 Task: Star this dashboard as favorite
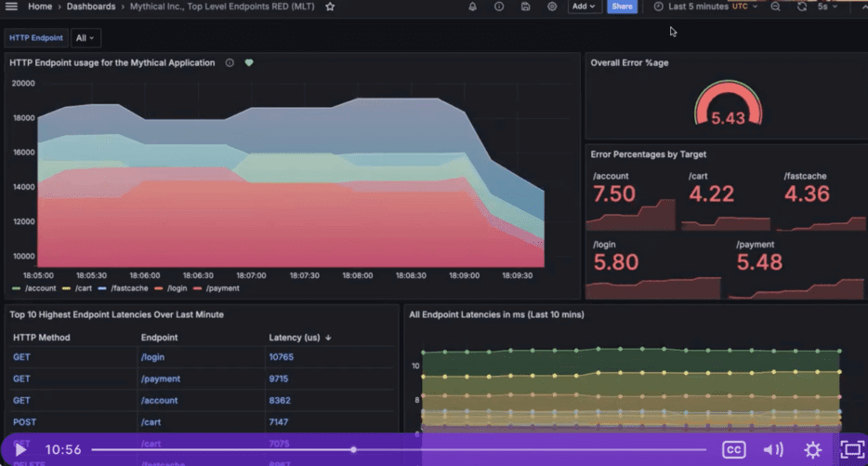tap(330, 7)
